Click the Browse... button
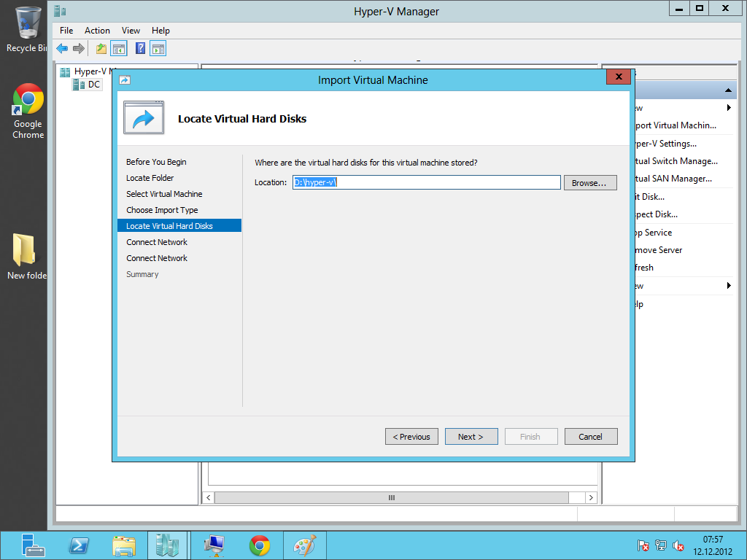Viewport: 747px width, 560px height. pyautogui.click(x=589, y=183)
